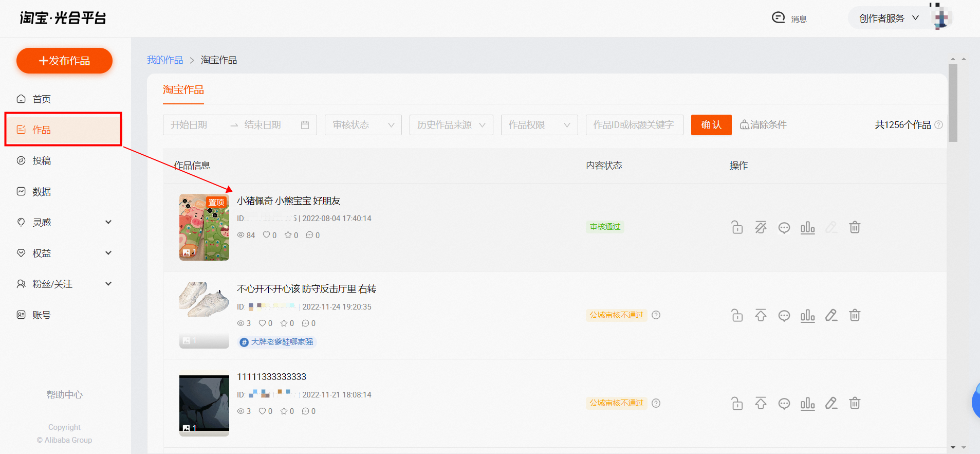
Task: Toggle unpin icon on the 置顶 work
Action: (761, 227)
